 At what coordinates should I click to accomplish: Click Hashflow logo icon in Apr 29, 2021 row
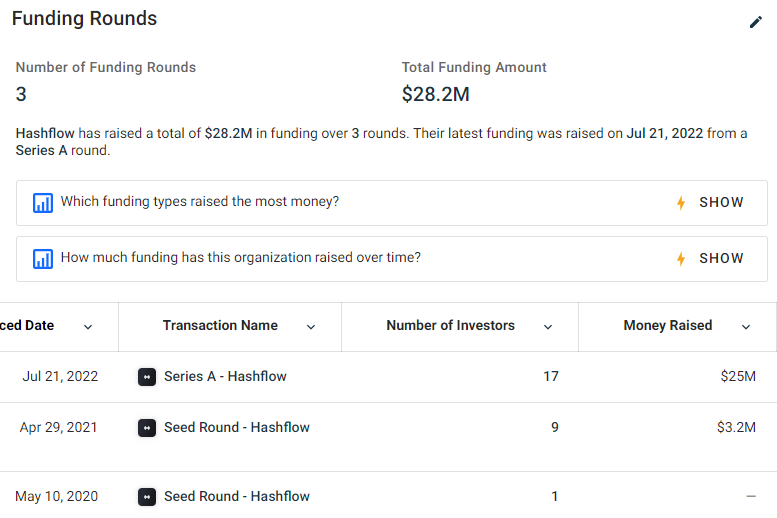(147, 428)
